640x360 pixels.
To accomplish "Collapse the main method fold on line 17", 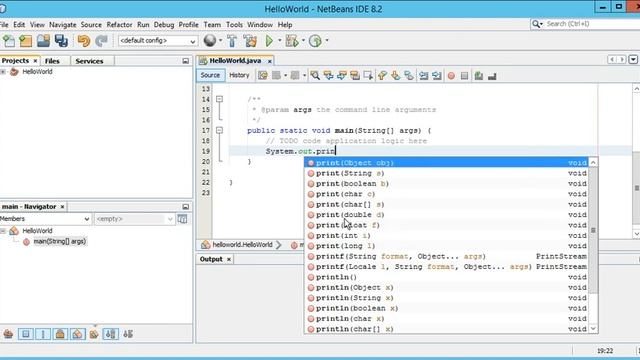I will tap(219, 131).
